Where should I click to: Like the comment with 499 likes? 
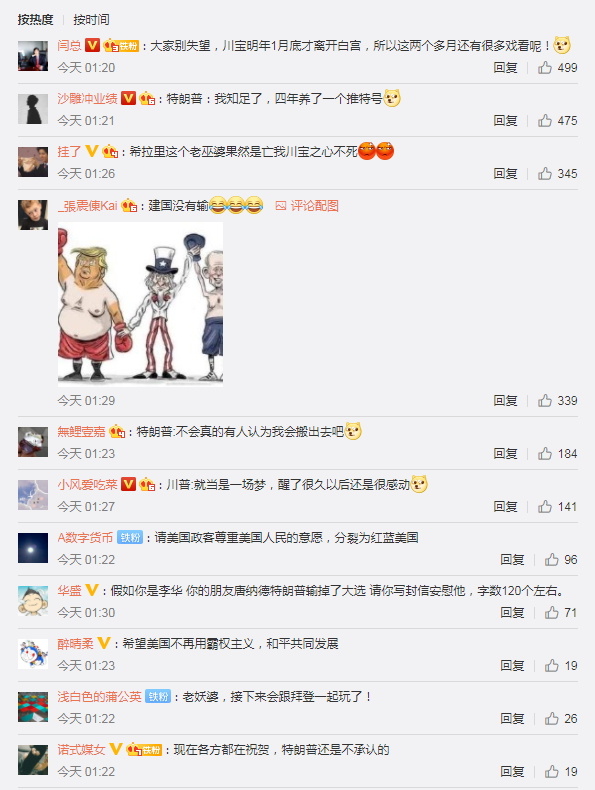[x=545, y=68]
